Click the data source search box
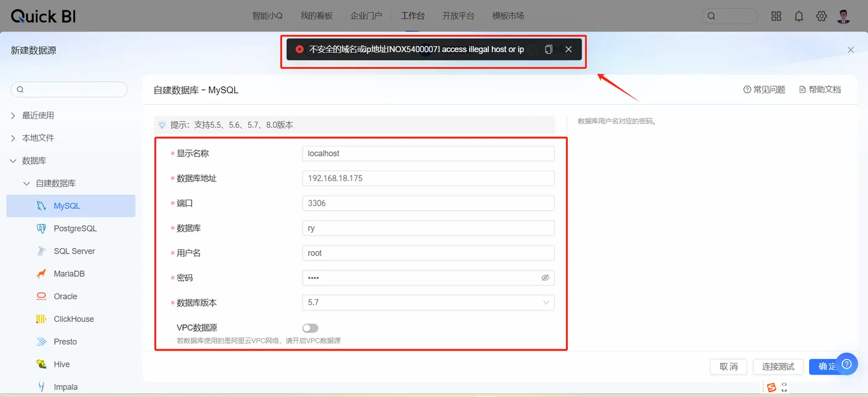This screenshot has width=868, height=397. (69, 89)
